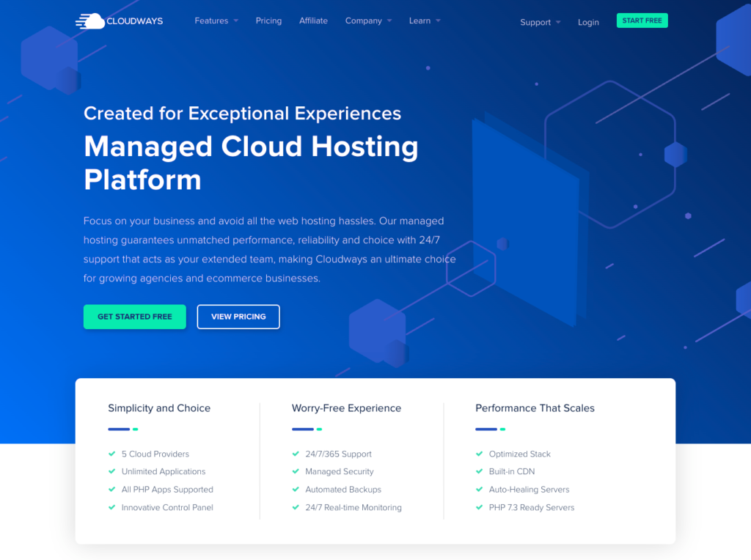Click the START FREE button
Viewport: 751px width, 560px height.
(642, 21)
